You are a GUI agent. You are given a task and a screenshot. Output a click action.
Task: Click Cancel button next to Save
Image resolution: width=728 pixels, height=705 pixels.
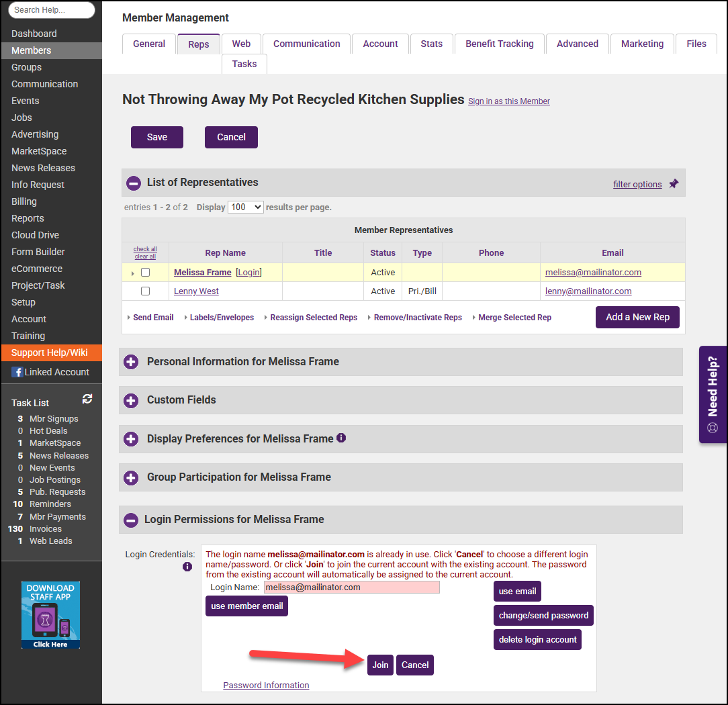pyautogui.click(x=231, y=138)
